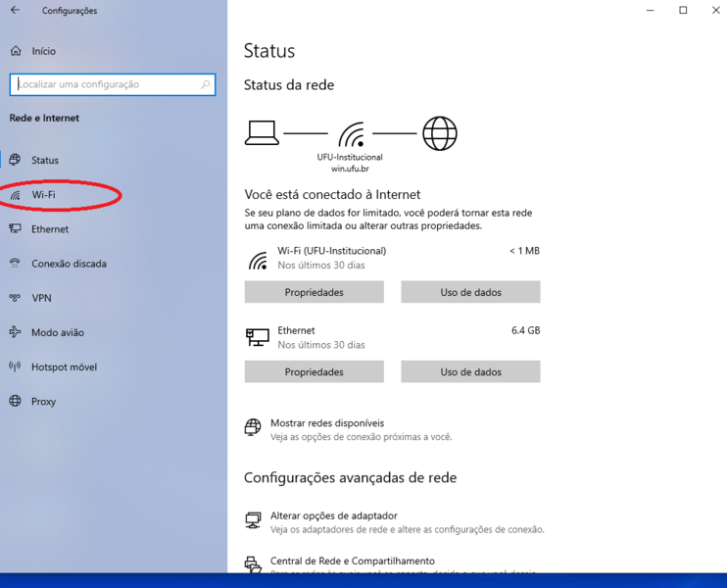Click the Status globe icon in sidebar
727x588 pixels.
pos(15,160)
